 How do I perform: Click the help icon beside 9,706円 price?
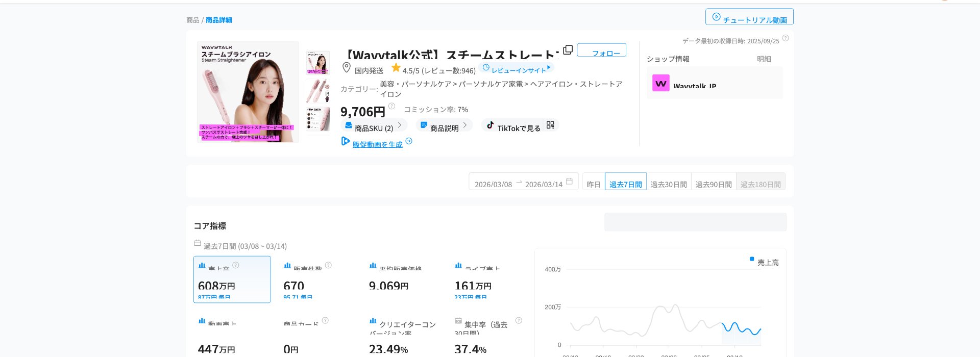[391, 106]
